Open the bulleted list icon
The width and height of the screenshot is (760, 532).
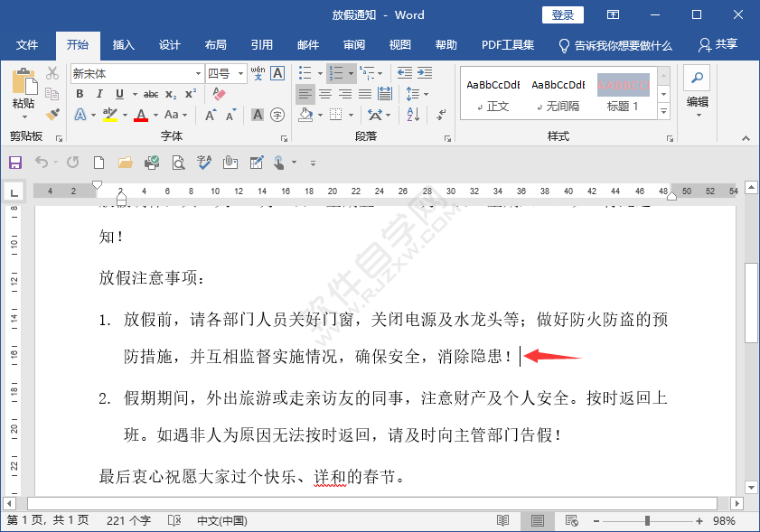[304, 73]
